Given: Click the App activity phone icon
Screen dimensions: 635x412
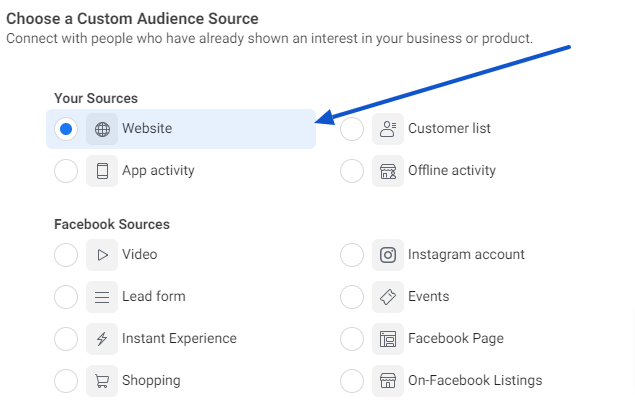Looking at the screenshot, I should pos(102,171).
